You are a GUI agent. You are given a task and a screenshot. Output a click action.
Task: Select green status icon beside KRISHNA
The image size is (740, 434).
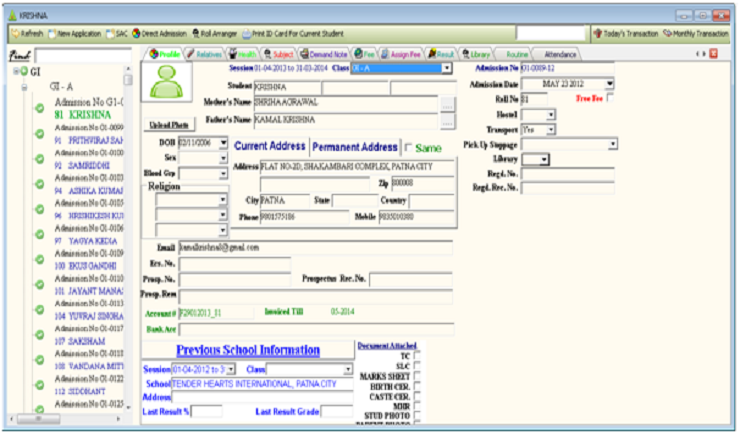pos(38,108)
